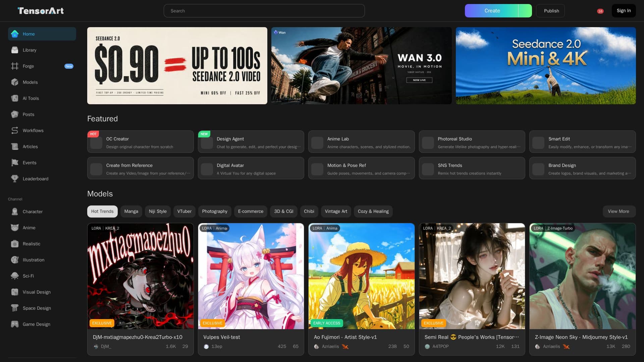Image resolution: width=644 pixels, height=362 pixels.
Task: Click the TensorArt logo
Action: pos(41,11)
